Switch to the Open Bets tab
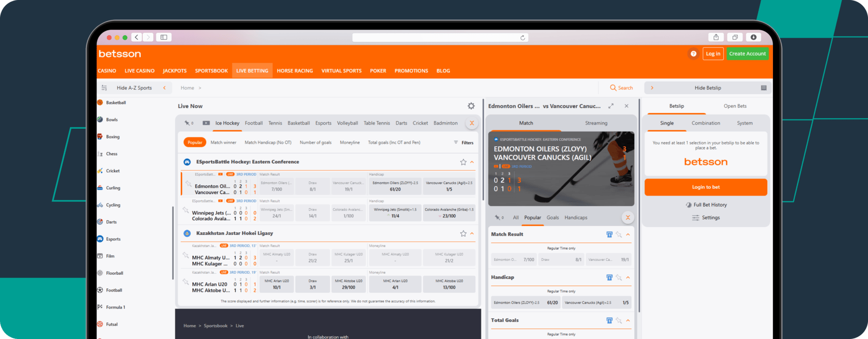 735,106
